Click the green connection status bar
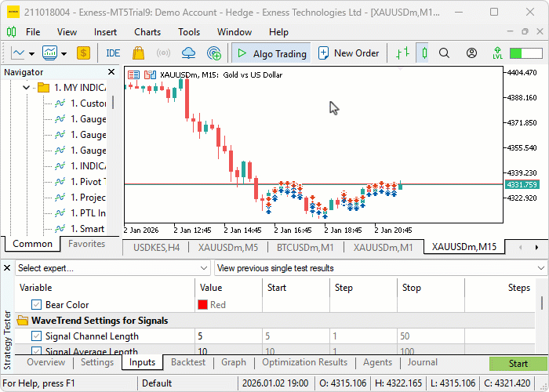Image resolution: width=549 pixels, height=392 pixels. (x=526, y=53)
